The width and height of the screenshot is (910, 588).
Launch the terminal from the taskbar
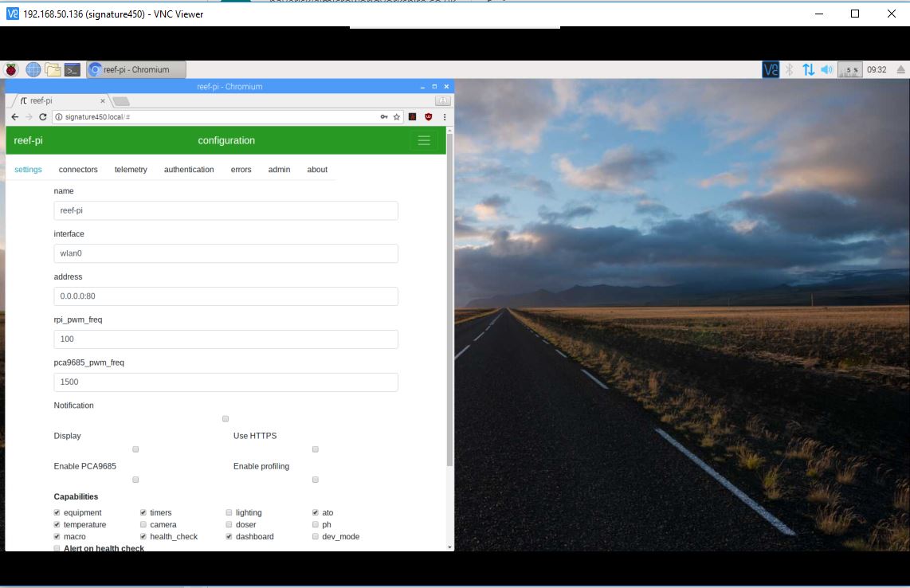tap(73, 69)
